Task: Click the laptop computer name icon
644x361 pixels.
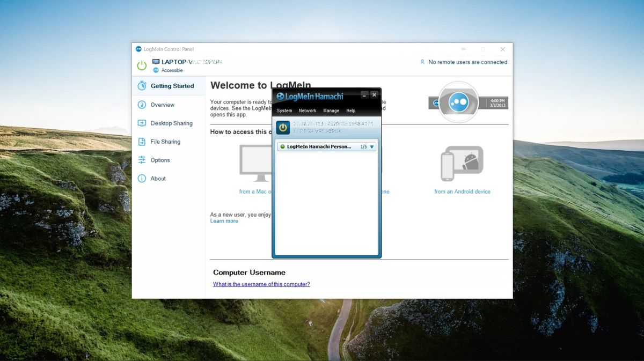Action: (x=156, y=62)
